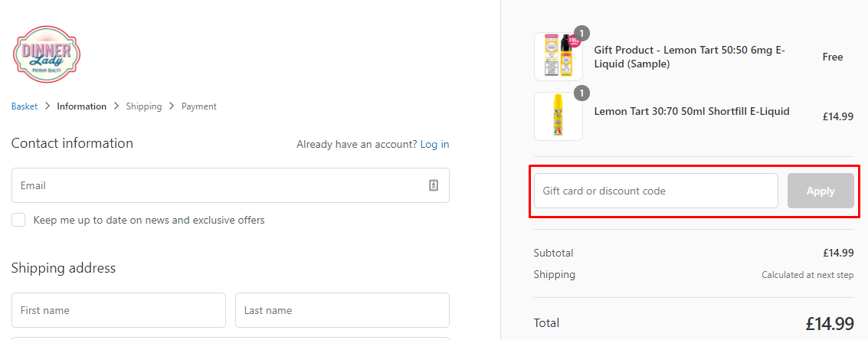Click the quantity badge on the Shortfill E-Liquid

point(582,93)
